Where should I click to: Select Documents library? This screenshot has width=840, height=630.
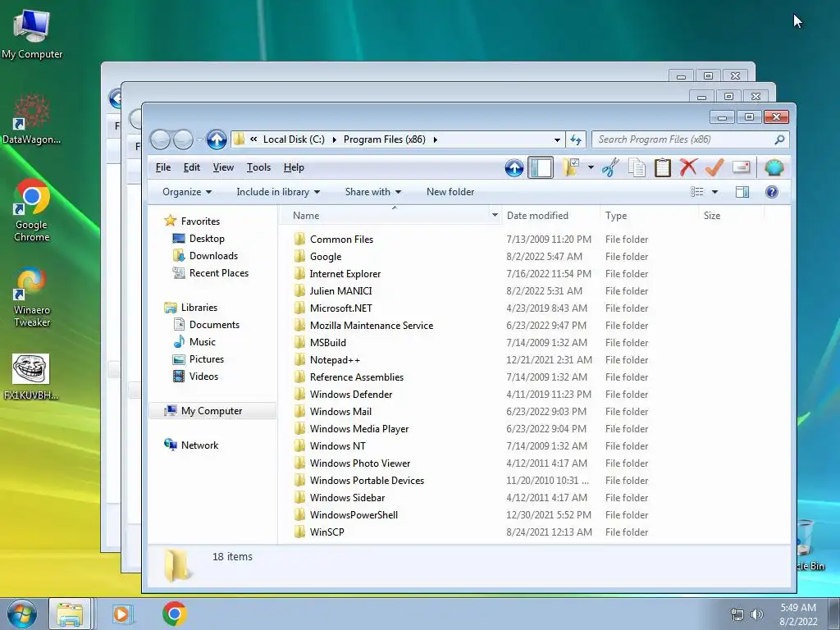point(214,325)
